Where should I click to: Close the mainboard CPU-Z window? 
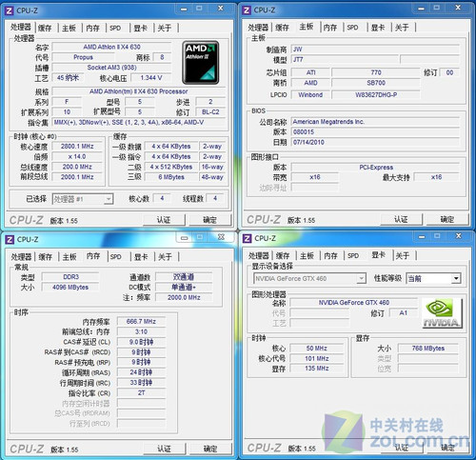tap(458, 8)
